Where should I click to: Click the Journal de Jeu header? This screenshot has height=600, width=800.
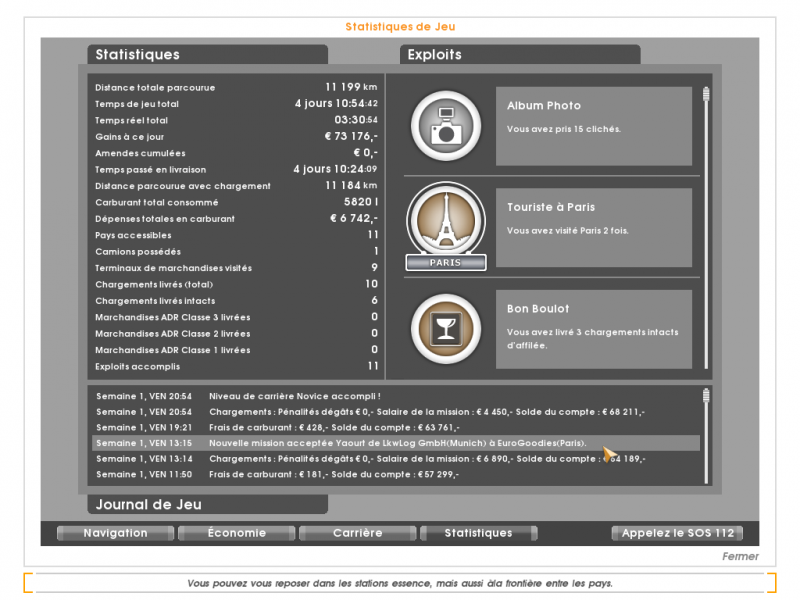[208, 504]
